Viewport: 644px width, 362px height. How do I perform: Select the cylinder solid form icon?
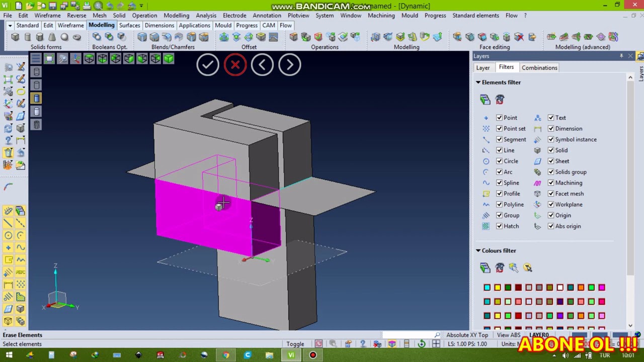pos(27,37)
